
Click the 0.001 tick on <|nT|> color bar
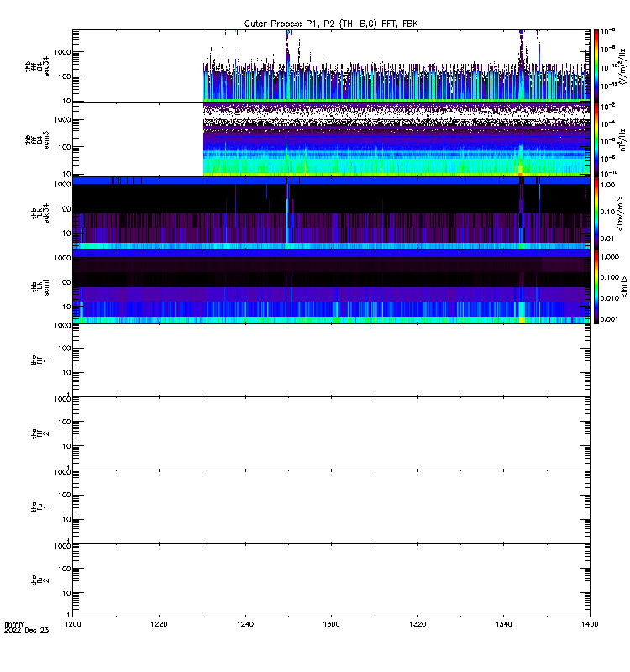[610, 319]
